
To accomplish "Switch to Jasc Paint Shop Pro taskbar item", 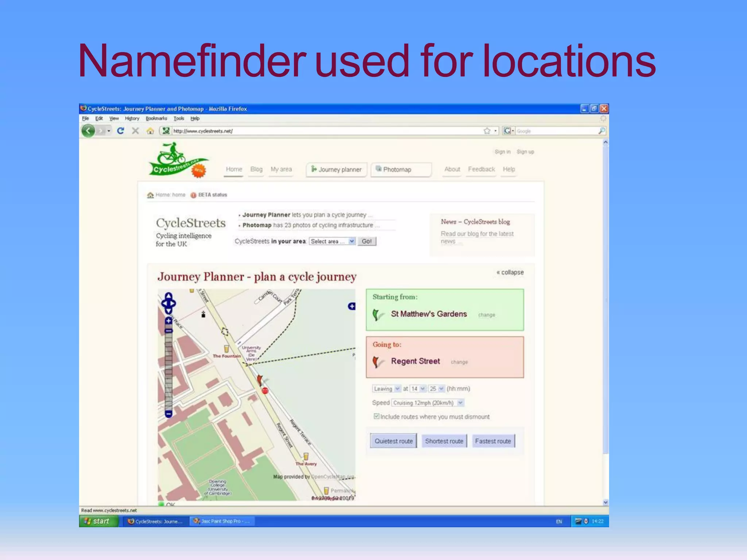I will pyautogui.click(x=222, y=521).
